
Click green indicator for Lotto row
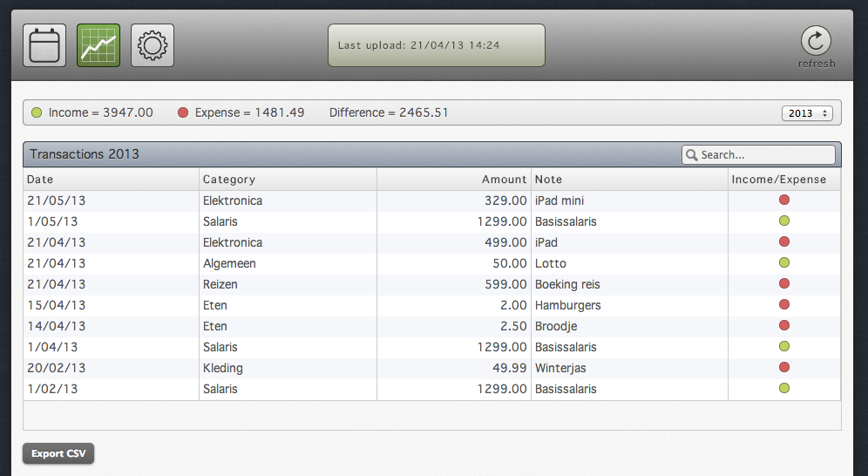tap(783, 263)
